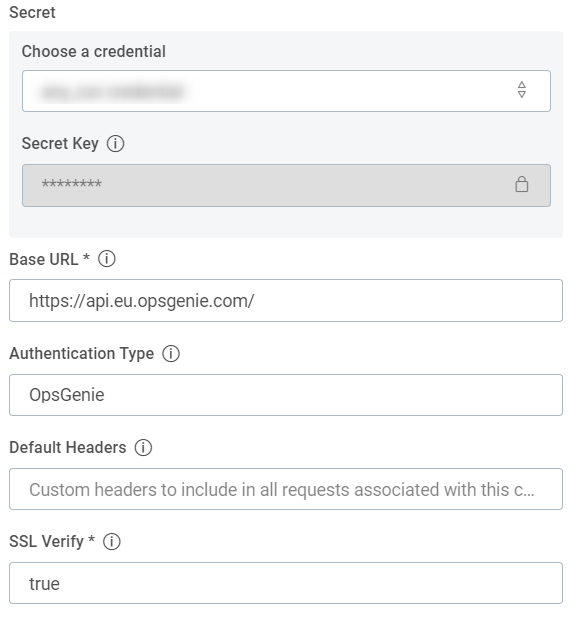Screen dimensions: 573x618
Task: Click into the Default Headers input box
Action: tap(286, 489)
